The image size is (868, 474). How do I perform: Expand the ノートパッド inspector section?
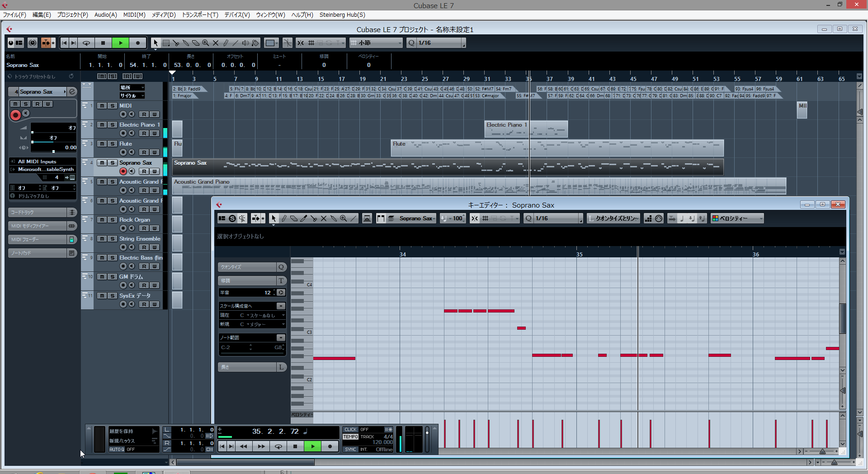(43, 253)
